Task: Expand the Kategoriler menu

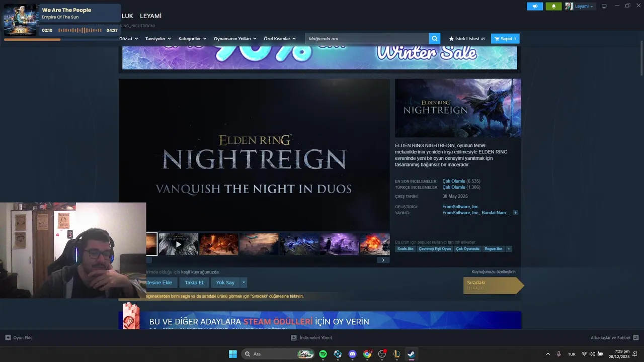Action: (192, 39)
